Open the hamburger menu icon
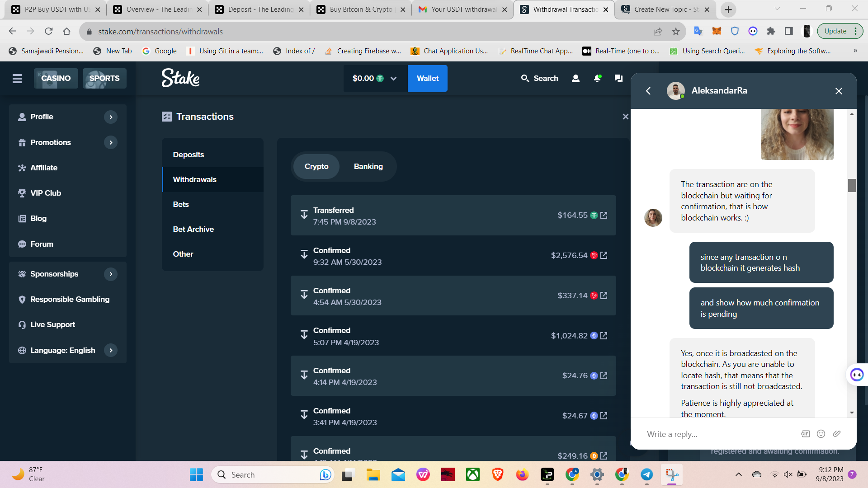 pyautogui.click(x=17, y=79)
